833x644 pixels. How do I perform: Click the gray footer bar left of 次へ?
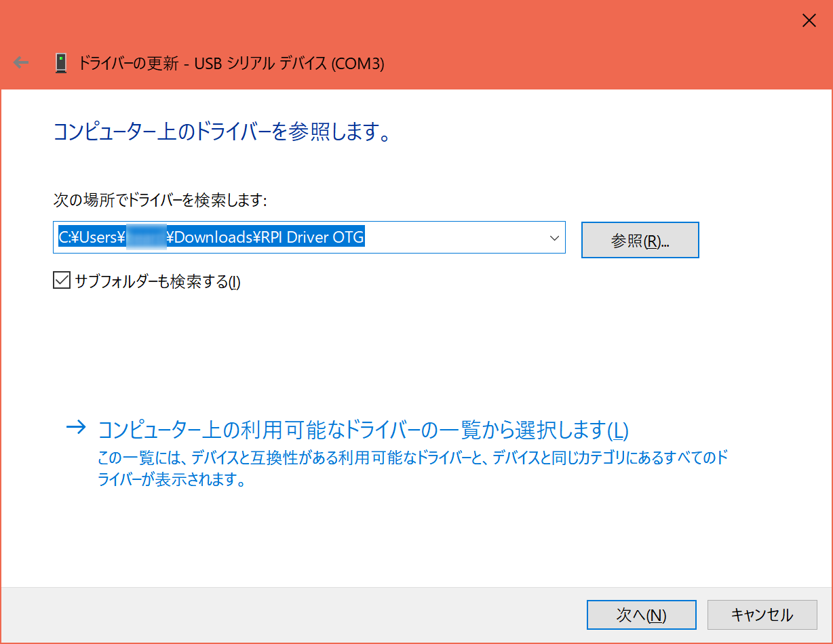[x=292, y=615]
